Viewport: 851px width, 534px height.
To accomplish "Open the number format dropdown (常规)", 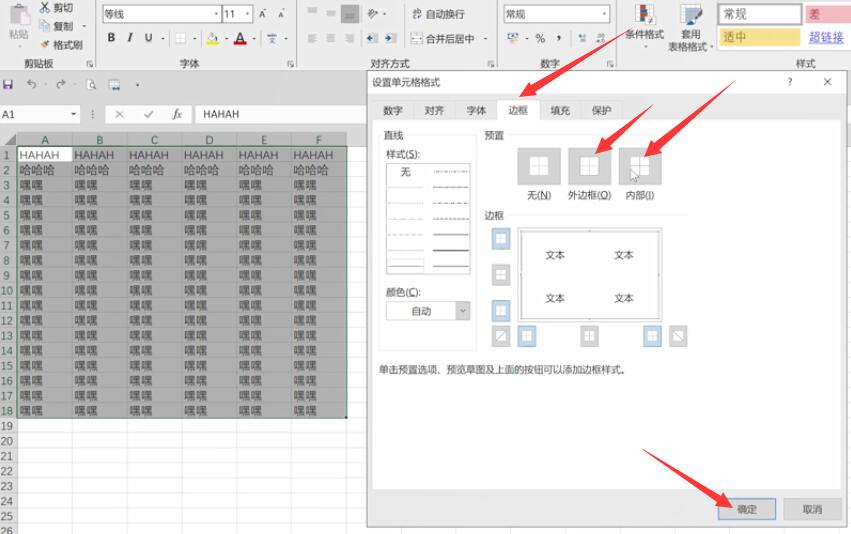I will (x=604, y=14).
